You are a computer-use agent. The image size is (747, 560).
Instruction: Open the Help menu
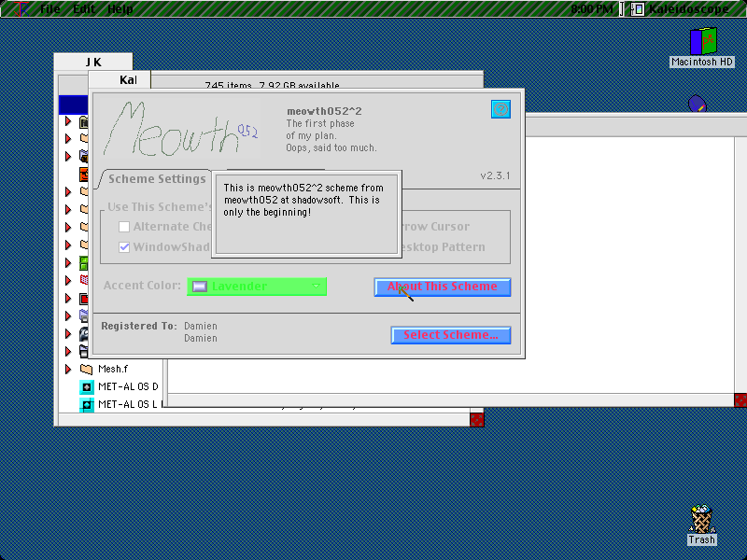(120, 9)
